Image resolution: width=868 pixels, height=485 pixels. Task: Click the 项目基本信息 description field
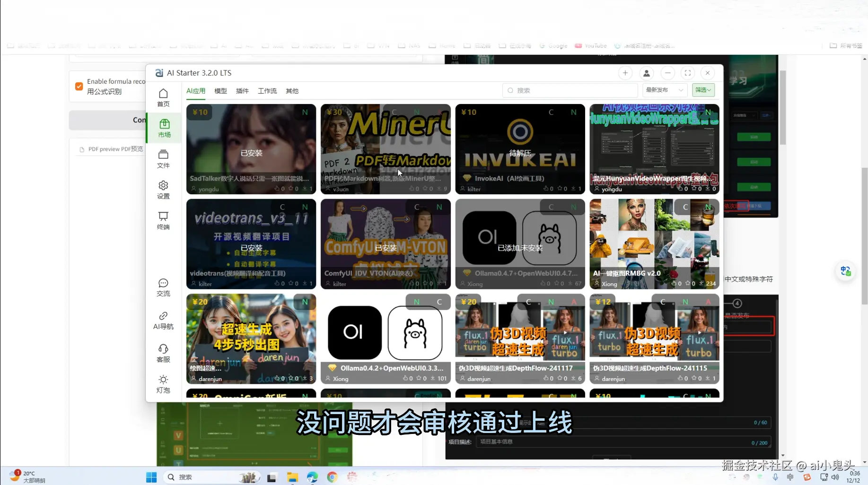[x=623, y=442]
